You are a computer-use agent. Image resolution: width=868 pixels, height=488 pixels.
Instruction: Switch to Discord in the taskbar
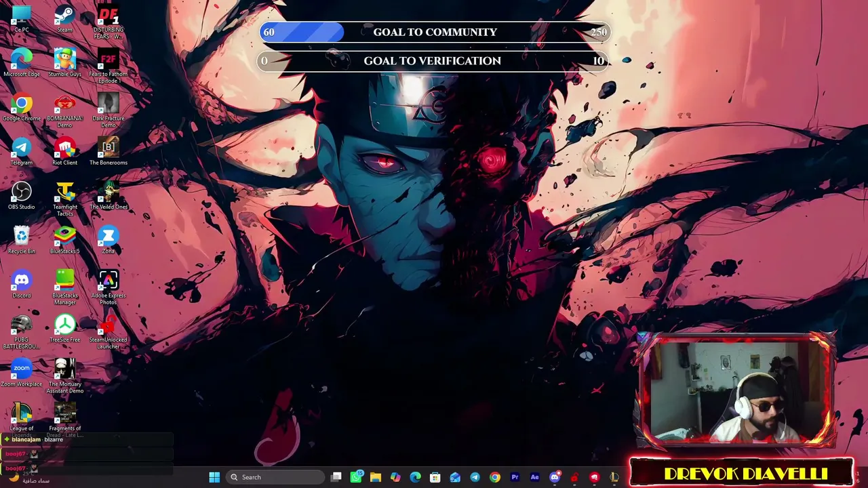[555, 477]
